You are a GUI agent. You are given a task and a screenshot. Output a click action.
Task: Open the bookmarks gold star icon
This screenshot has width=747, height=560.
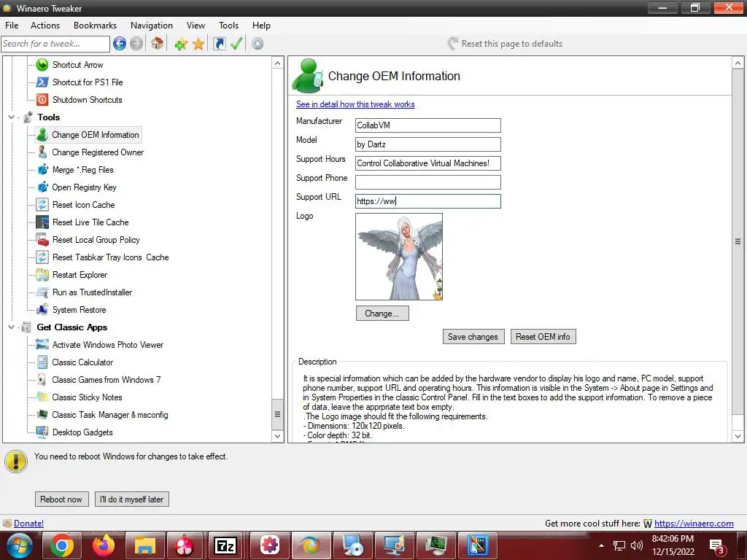tap(198, 44)
